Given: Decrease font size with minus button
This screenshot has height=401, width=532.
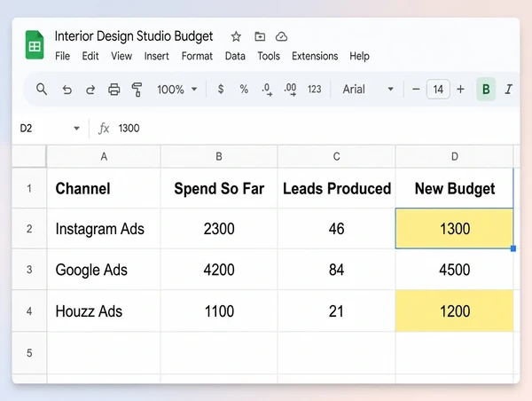Looking at the screenshot, I should point(416,90).
